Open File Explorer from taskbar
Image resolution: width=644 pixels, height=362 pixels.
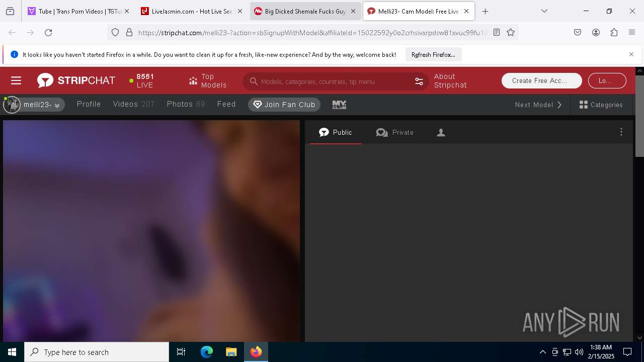click(x=231, y=352)
